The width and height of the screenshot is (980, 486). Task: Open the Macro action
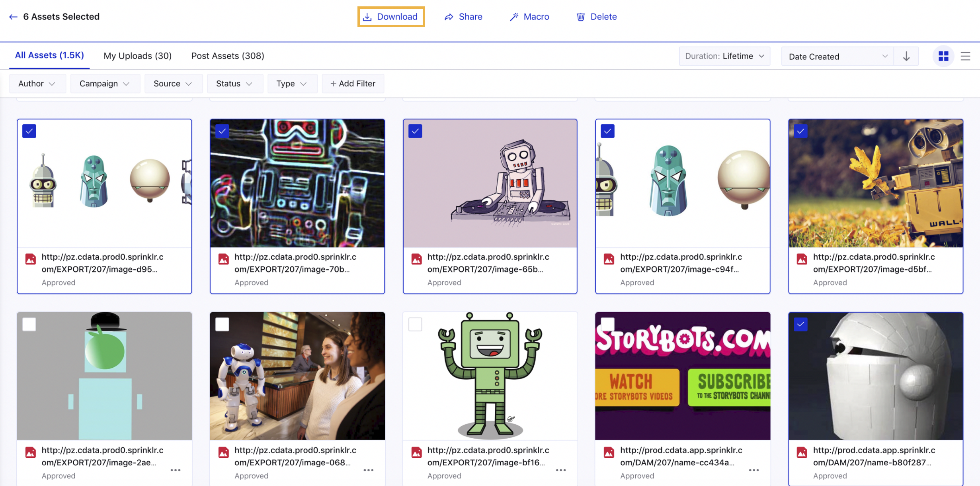(x=529, y=17)
